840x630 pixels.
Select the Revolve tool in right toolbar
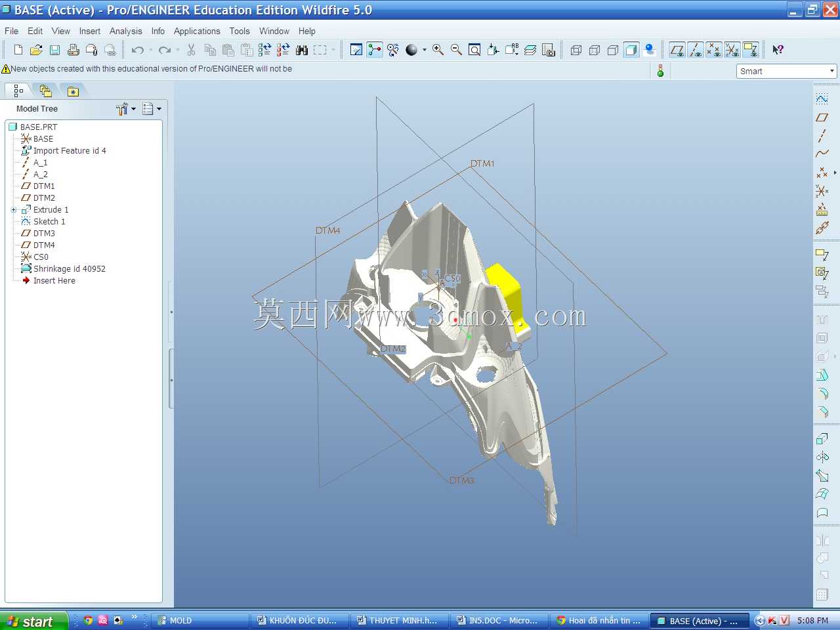click(x=822, y=457)
